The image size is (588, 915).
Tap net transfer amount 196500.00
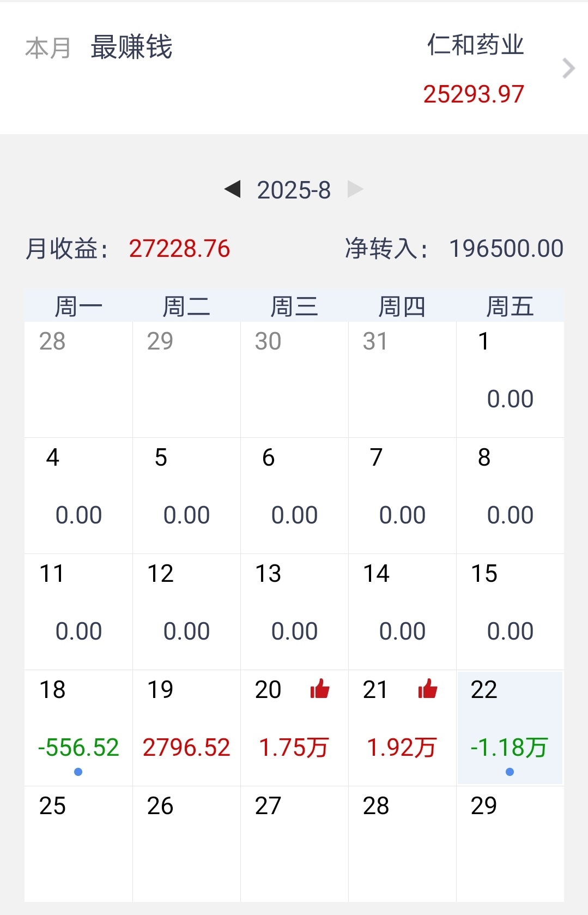506,249
